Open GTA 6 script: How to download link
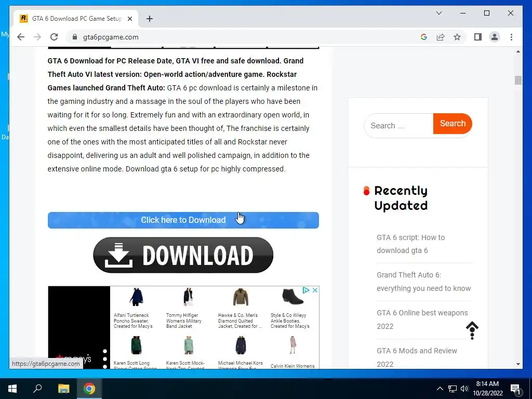The width and height of the screenshot is (532, 399). tap(410, 244)
